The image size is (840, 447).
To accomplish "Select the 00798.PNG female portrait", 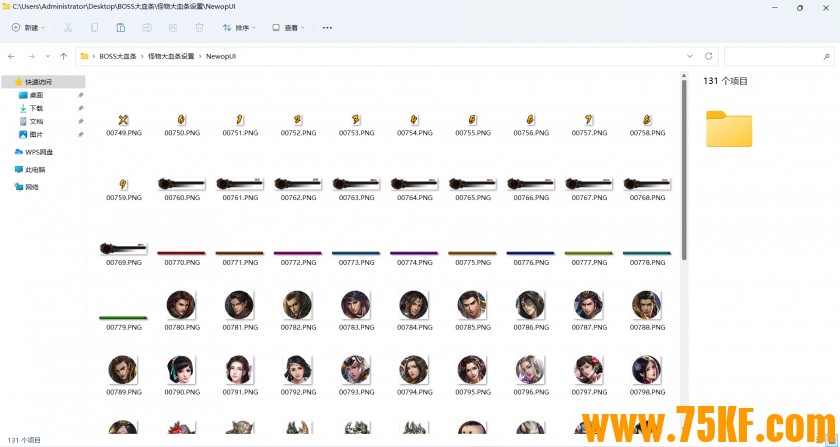I will (x=647, y=370).
